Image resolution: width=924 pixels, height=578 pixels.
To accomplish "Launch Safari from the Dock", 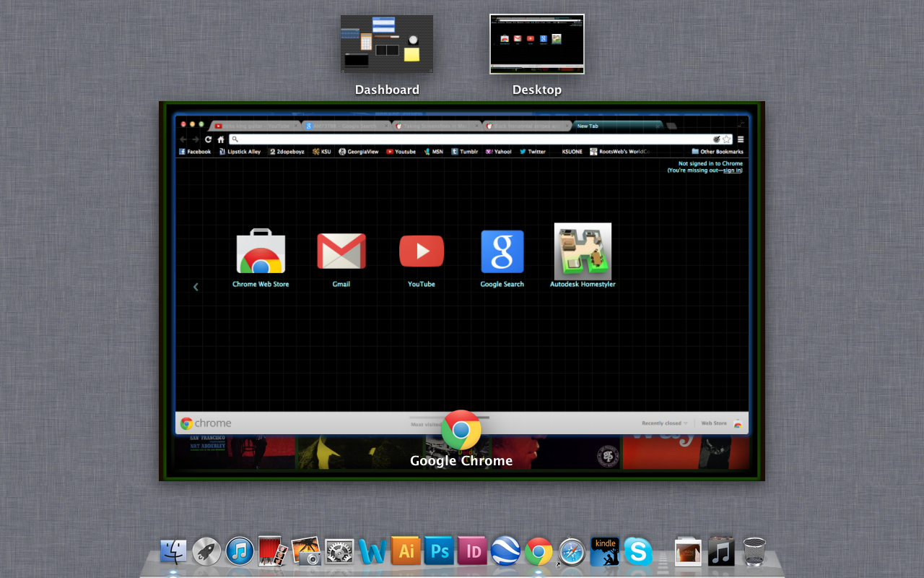I will click(x=572, y=552).
